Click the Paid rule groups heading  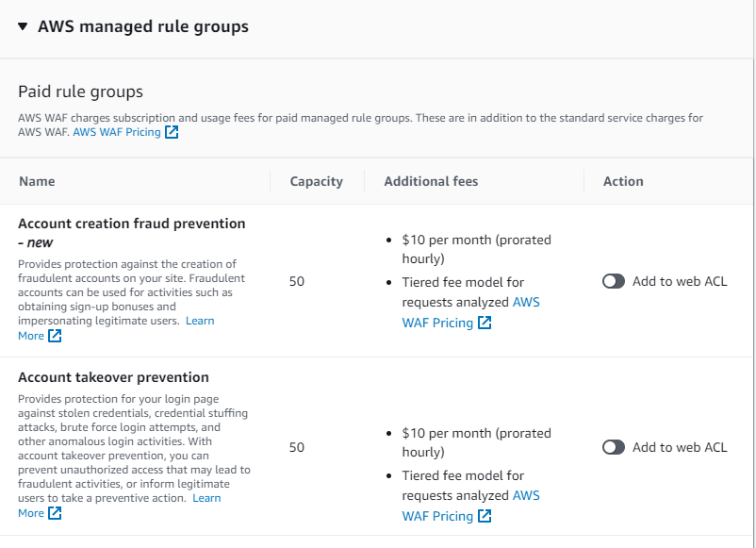[x=80, y=91]
